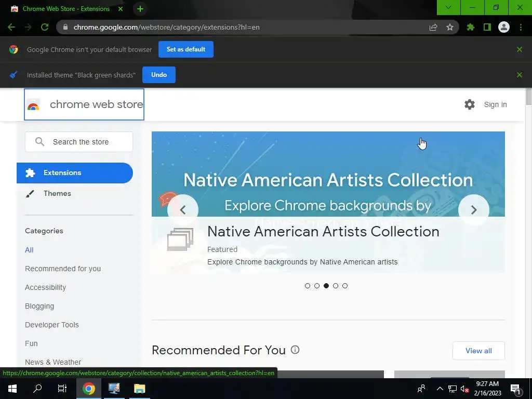Open Windows taskbar search
Viewport: 532px width, 399px height.
point(37,389)
